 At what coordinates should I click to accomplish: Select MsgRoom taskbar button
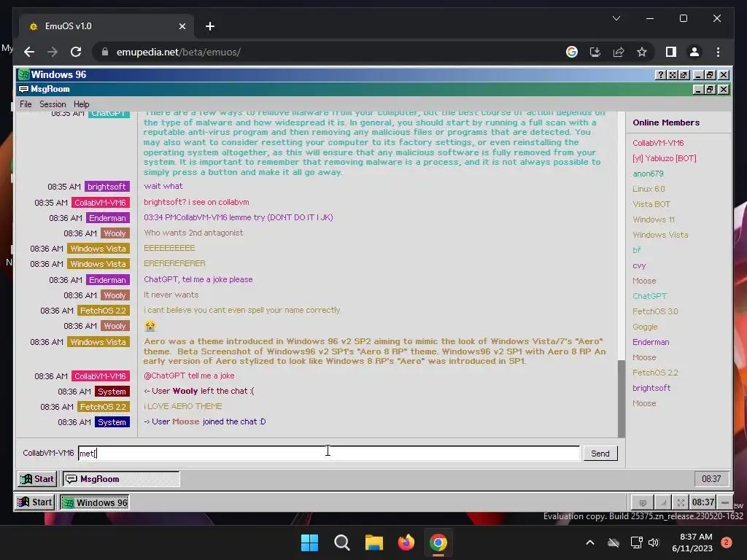click(121, 479)
